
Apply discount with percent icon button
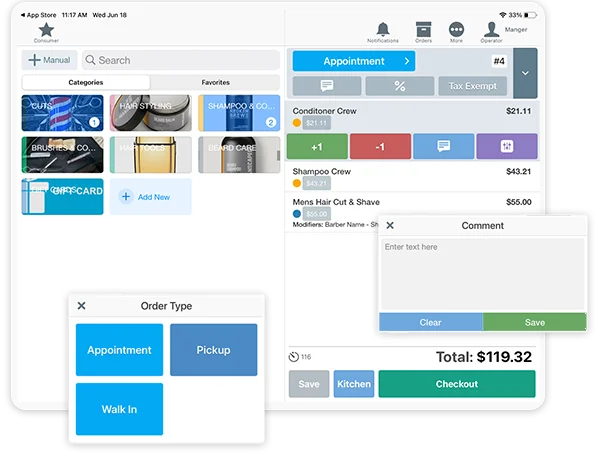(x=399, y=86)
